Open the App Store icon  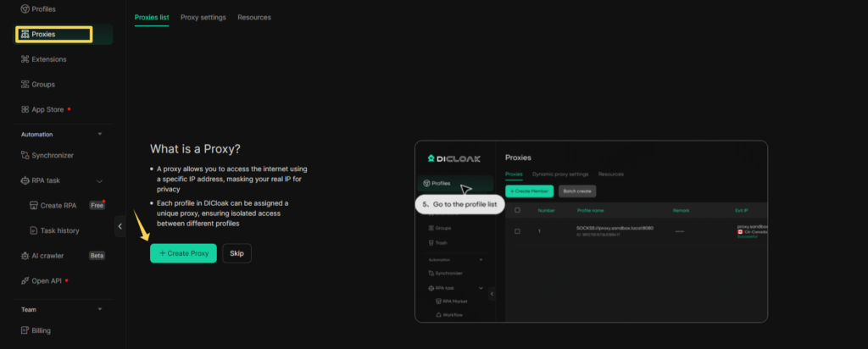click(x=25, y=109)
